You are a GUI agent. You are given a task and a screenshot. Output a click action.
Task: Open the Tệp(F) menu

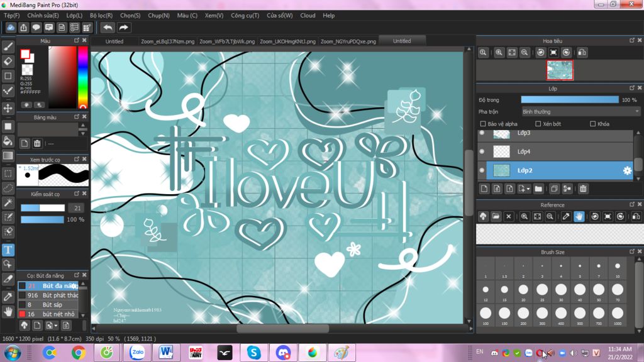click(x=12, y=16)
